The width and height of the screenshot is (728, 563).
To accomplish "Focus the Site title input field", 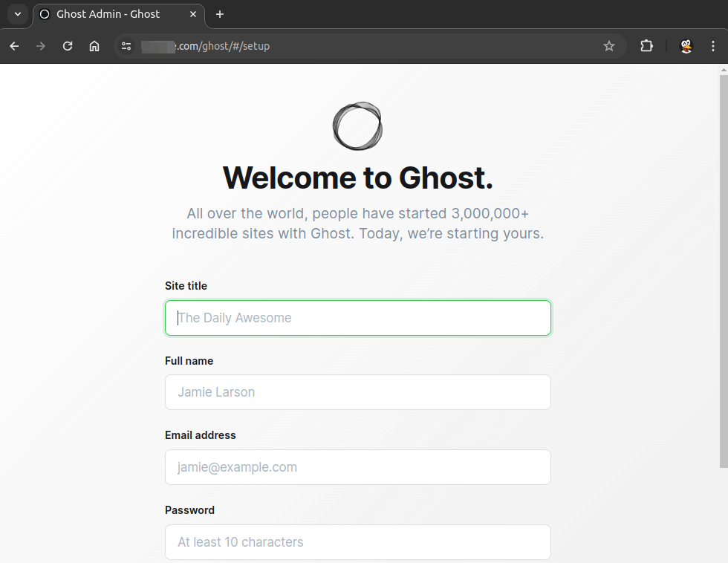I will [357, 318].
